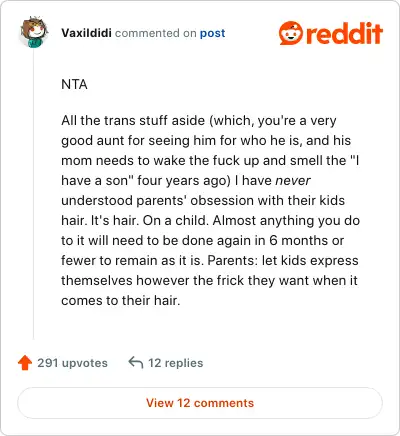Click the orange upvote arrow icon
The image size is (400, 436).
(x=25, y=363)
